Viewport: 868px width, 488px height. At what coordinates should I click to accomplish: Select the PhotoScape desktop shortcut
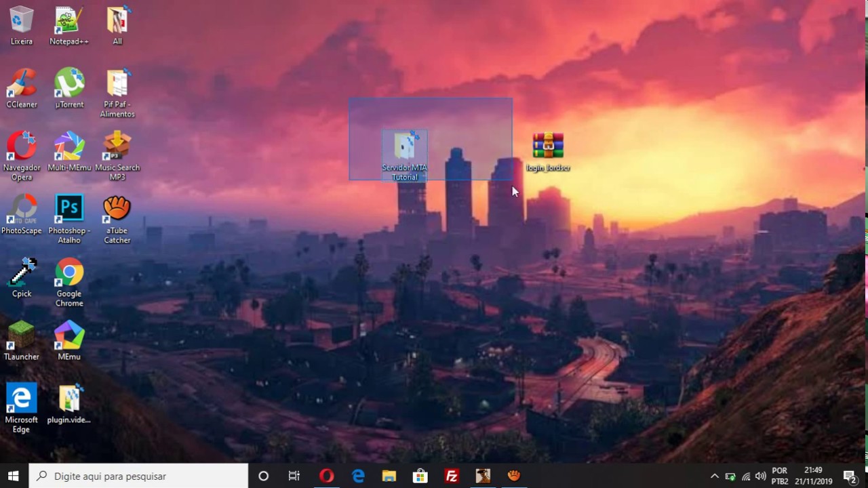click(22, 214)
